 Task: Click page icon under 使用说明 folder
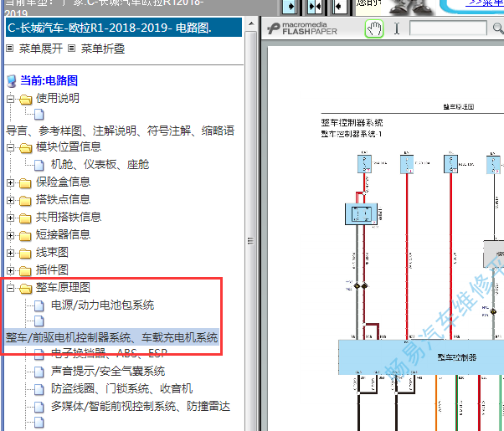(x=39, y=114)
